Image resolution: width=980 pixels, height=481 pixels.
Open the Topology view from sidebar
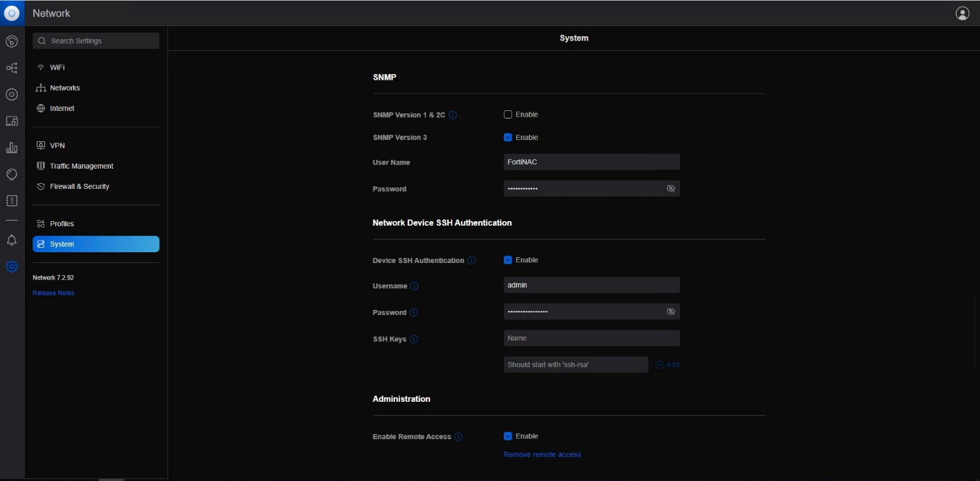click(x=12, y=68)
